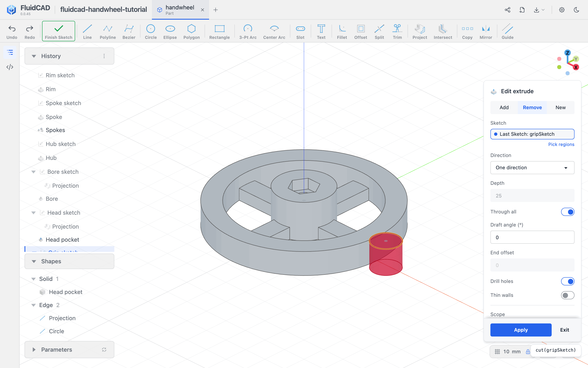This screenshot has width=588, height=368.
Task: Pick the Circle tool
Action: tap(151, 32)
